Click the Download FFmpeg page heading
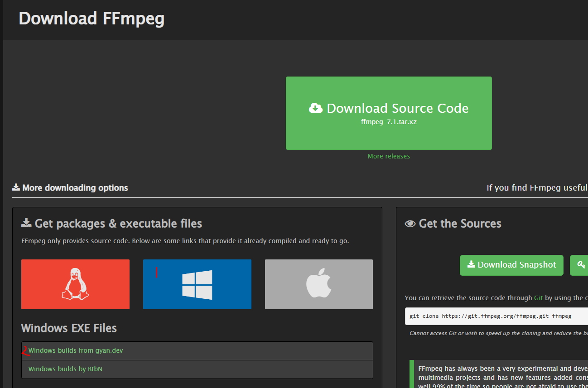The width and height of the screenshot is (588, 388). (92, 19)
